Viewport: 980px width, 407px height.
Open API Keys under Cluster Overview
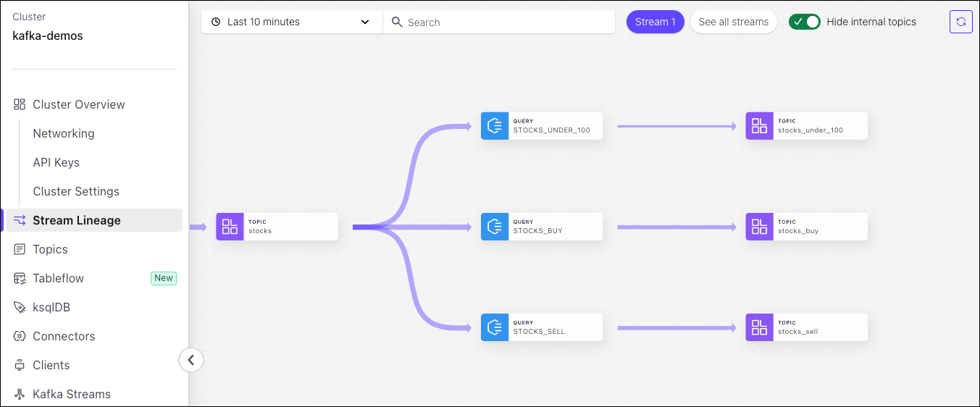coord(56,162)
